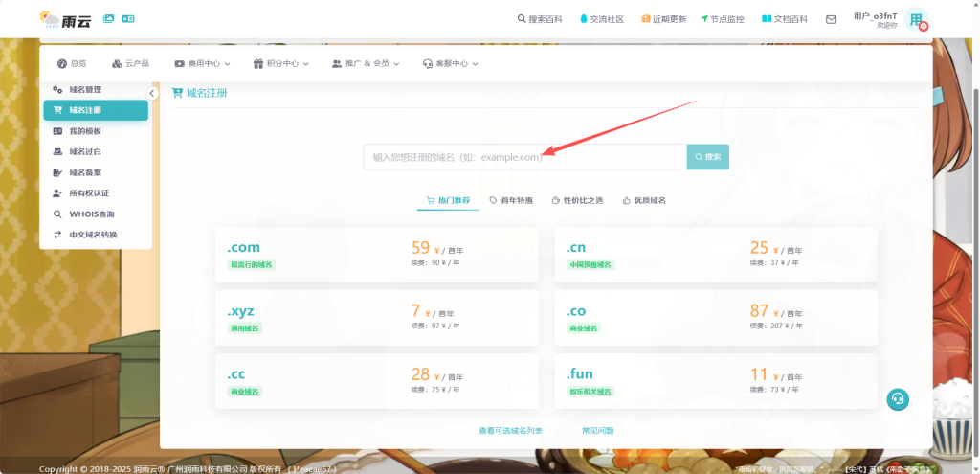Click the floating customer support headset icon
The width and height of the screenshot is (980, 474).
click(x=897, y=399)
